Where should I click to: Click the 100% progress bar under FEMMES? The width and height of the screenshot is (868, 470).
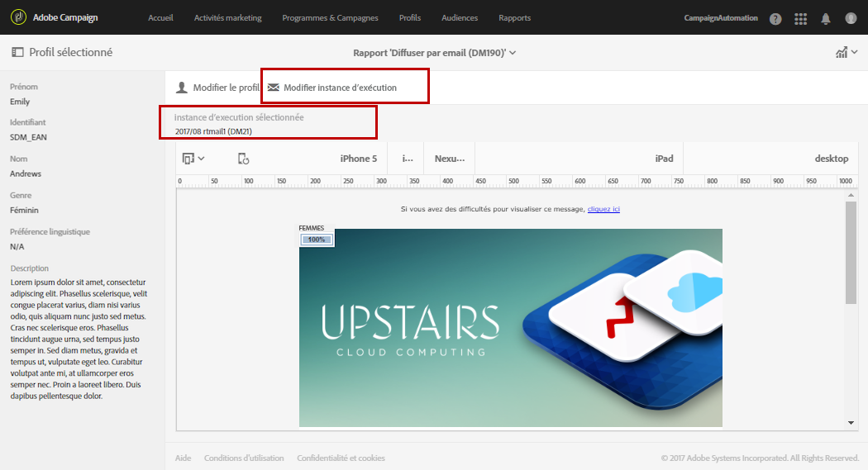pyautogui.click(x=317, y=240)
